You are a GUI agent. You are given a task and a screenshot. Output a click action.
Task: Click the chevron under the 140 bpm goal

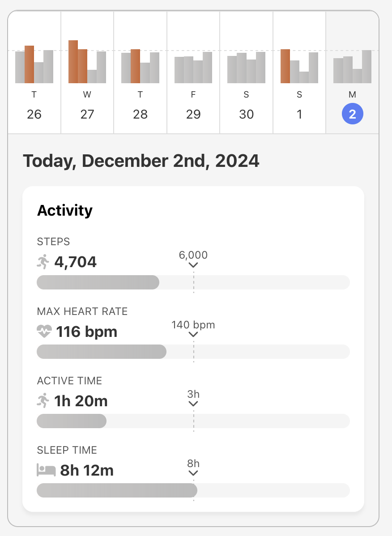click(193, 335)
